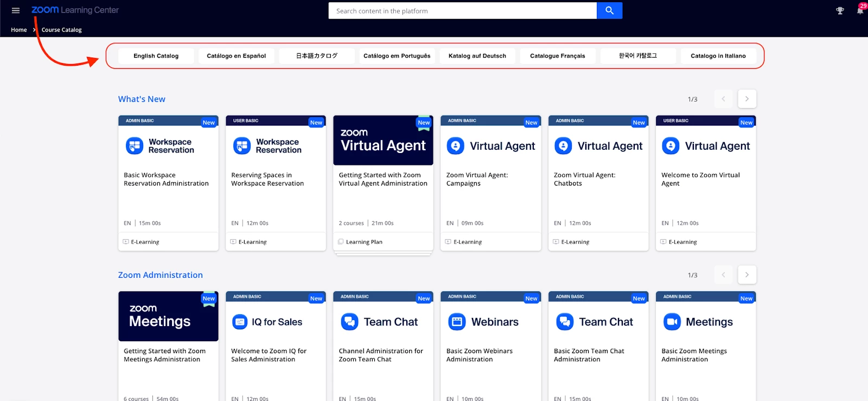
Task: Click the Zoom Learning Center logo
Action: (75, 10)
